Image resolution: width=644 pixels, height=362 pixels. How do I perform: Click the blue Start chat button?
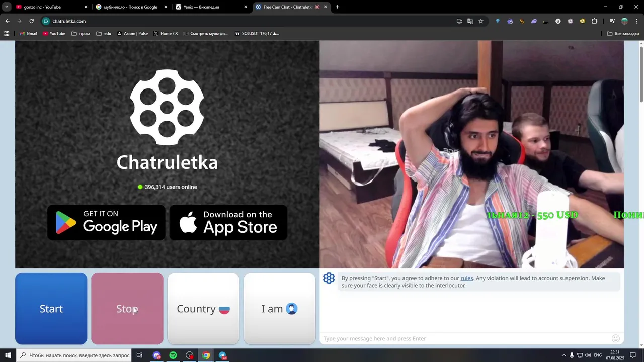click(x=51, y=309)
